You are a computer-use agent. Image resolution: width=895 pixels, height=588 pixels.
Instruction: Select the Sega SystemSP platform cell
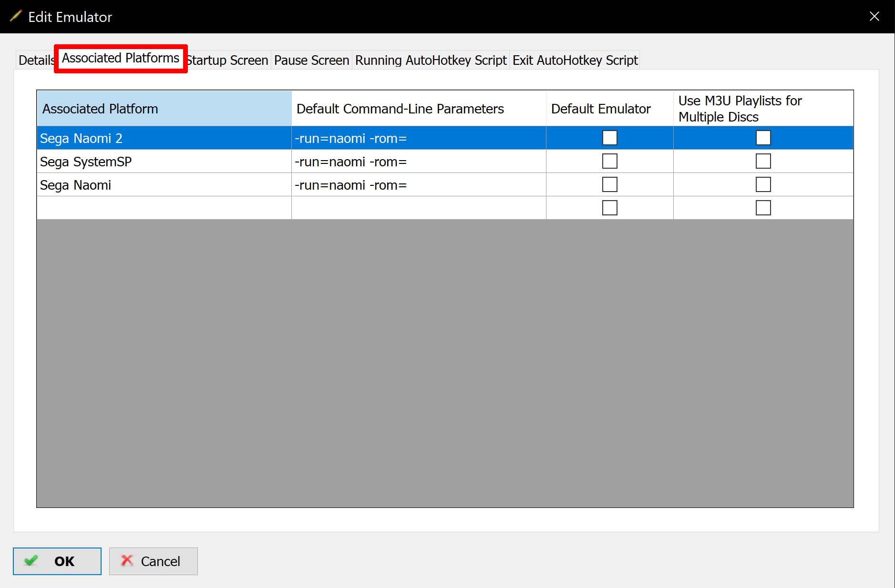point(164,162)
